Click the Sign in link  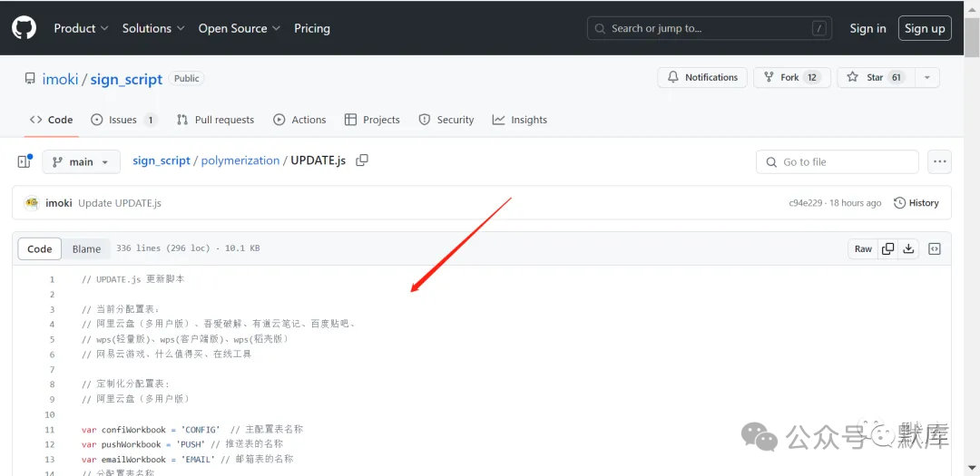click(x=867, y=28)
